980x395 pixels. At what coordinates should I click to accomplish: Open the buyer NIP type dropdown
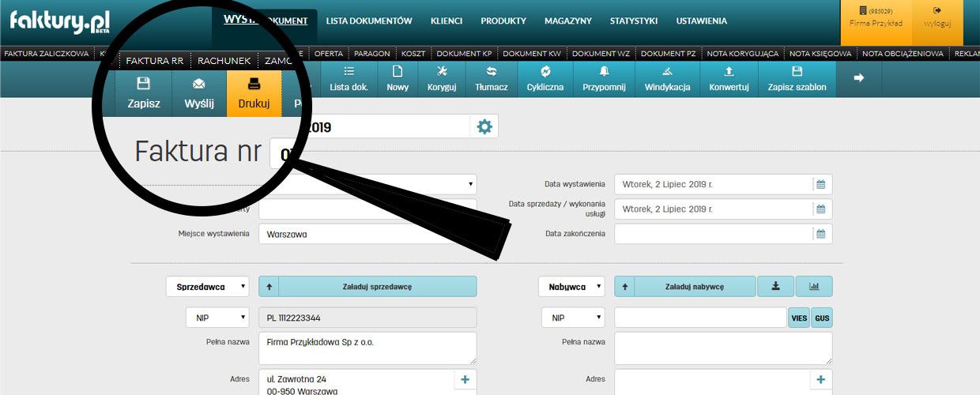point(573,318)
